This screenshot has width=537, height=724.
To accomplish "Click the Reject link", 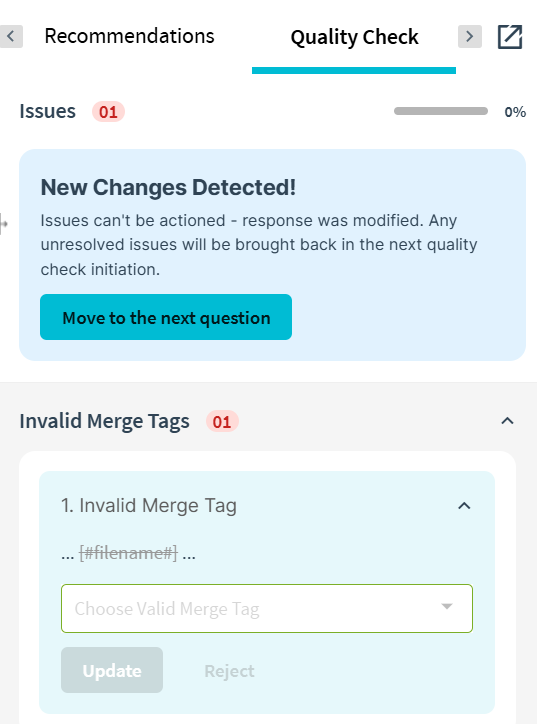I will click(229, 671).
